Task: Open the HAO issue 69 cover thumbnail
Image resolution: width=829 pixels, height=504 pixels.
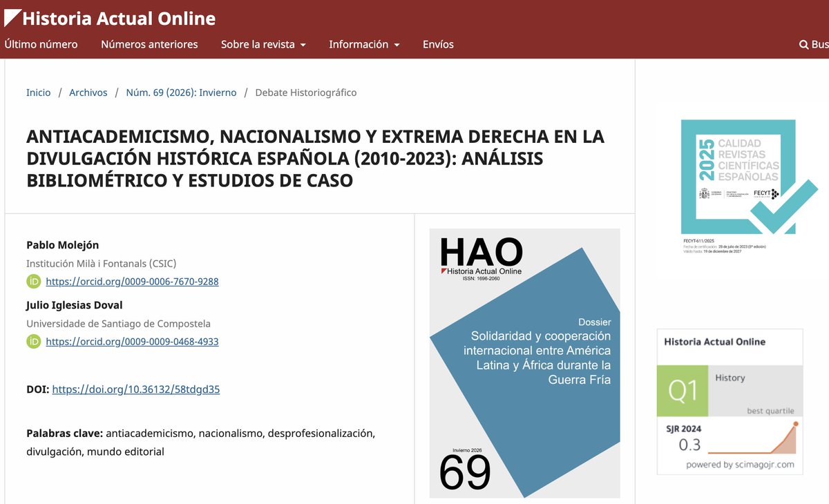Action: tap(525, 363)
